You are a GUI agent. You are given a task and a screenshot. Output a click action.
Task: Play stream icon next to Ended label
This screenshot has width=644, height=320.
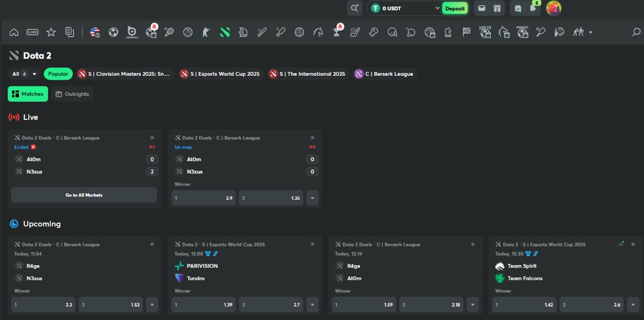click(33, 147)
